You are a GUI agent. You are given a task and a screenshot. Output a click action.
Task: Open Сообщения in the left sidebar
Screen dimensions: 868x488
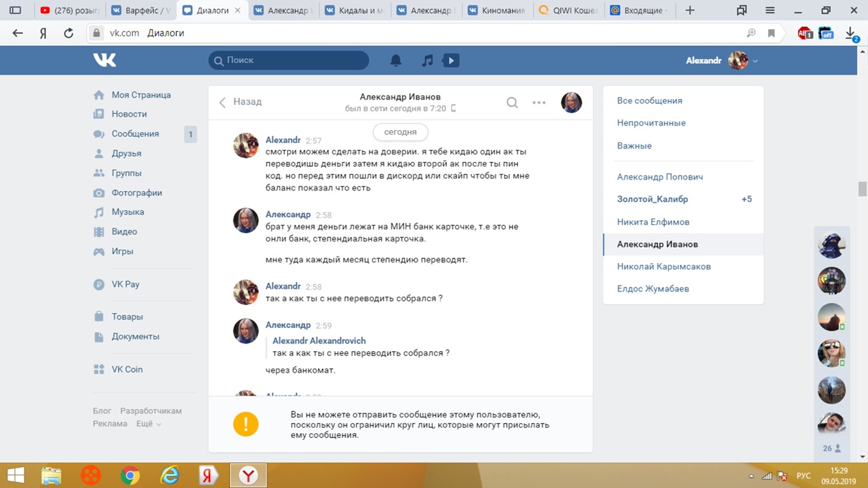135,134
